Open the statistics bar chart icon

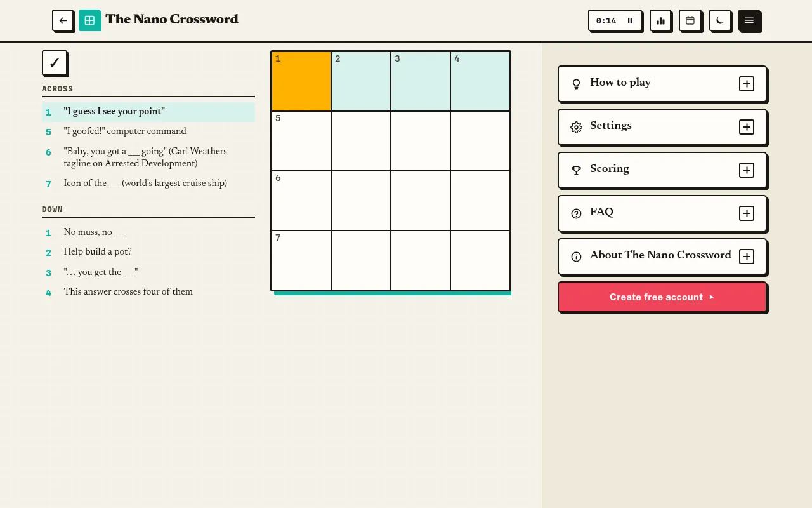coord(660,20)
